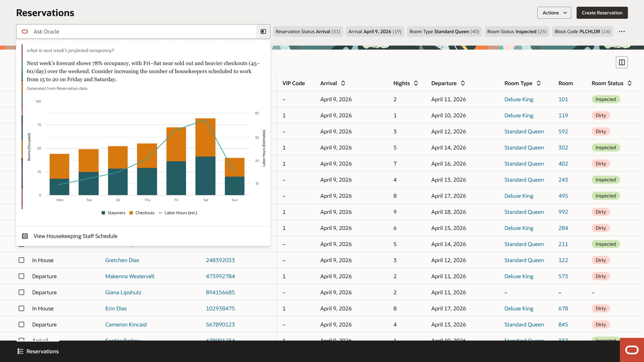This screenshot has height=362, width=644.
Task: Select Reservation Status Arrival filter chip
Action: [x=308, y=32]
